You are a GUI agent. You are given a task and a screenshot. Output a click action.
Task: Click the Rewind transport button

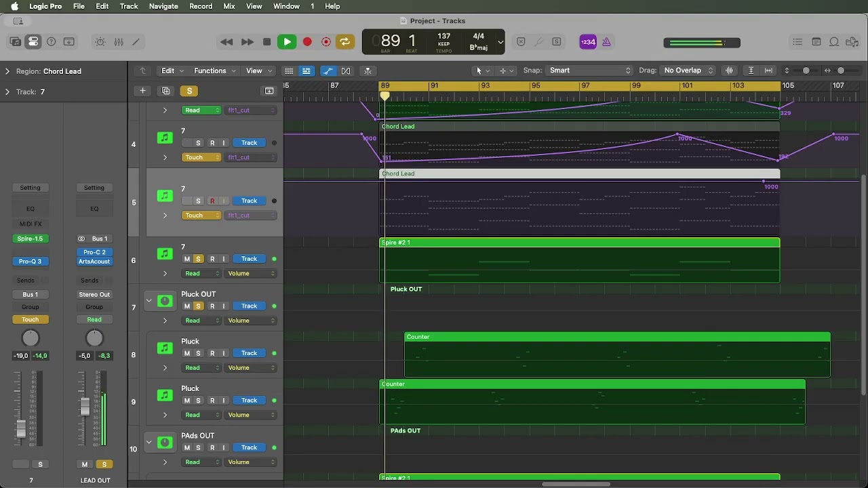[x=226, y=42]
